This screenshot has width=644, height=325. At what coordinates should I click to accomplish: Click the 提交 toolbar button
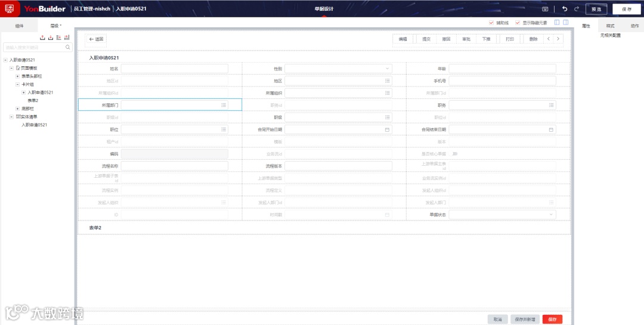[x=426, y=39]
